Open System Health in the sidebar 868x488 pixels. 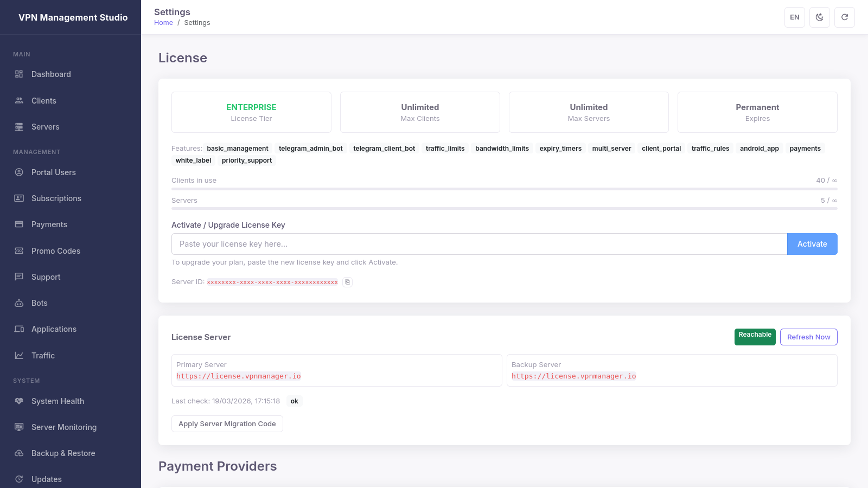tap(58, 401)
